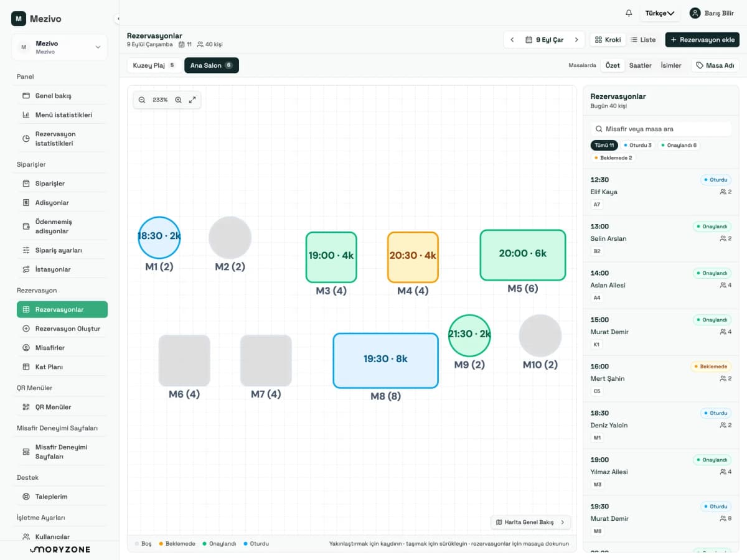Switch to Kroki view
This screenshot has height=560, width=747.
pyautogui.click(x=608, y=40)
